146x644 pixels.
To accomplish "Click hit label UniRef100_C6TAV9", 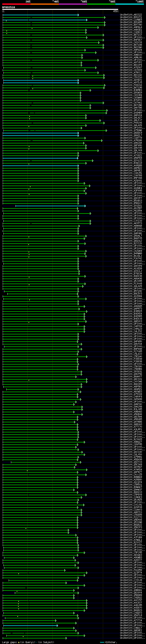I will click(131, 70).
